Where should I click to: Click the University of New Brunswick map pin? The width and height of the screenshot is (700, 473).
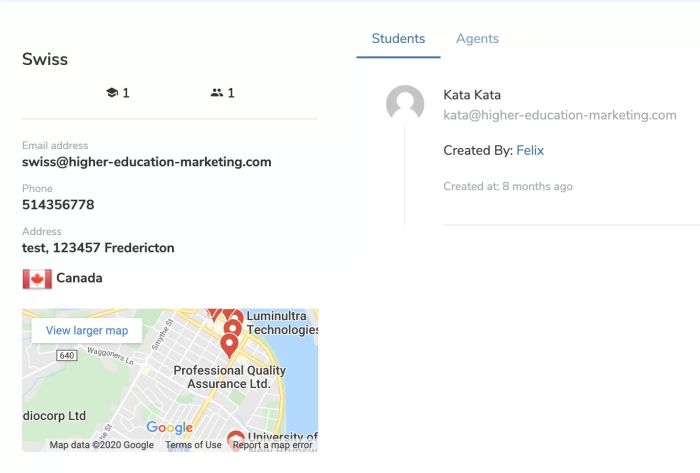point(236,439)
